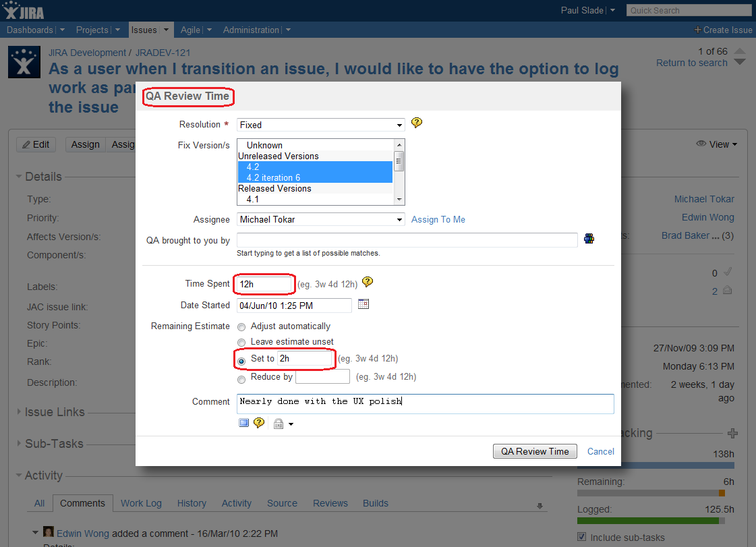Image resolution: width=756 pixels, height=547 pixels.
Task: Select the Set to radio button
Action: click(241, 361)
